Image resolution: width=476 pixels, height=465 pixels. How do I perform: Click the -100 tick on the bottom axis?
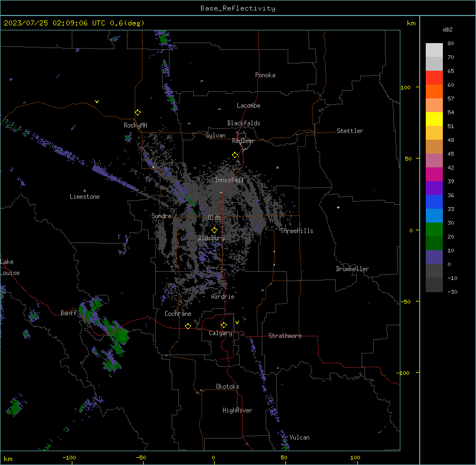point(69,457)
